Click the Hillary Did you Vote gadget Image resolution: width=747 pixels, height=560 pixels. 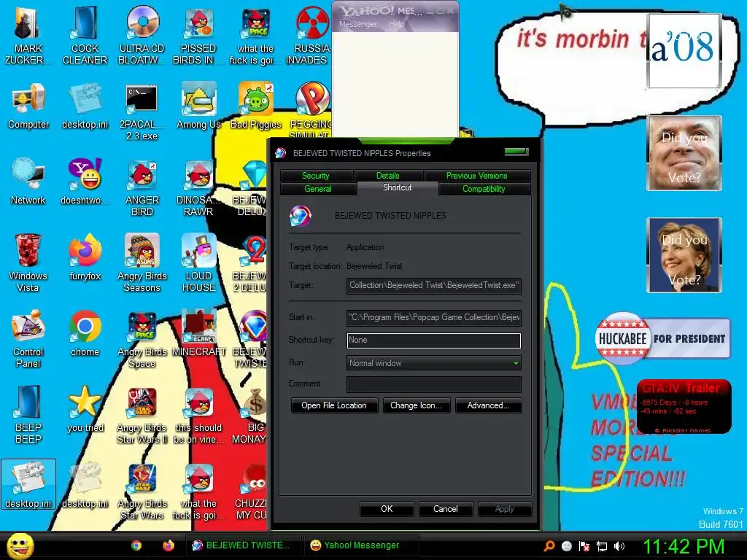[684, 255]
